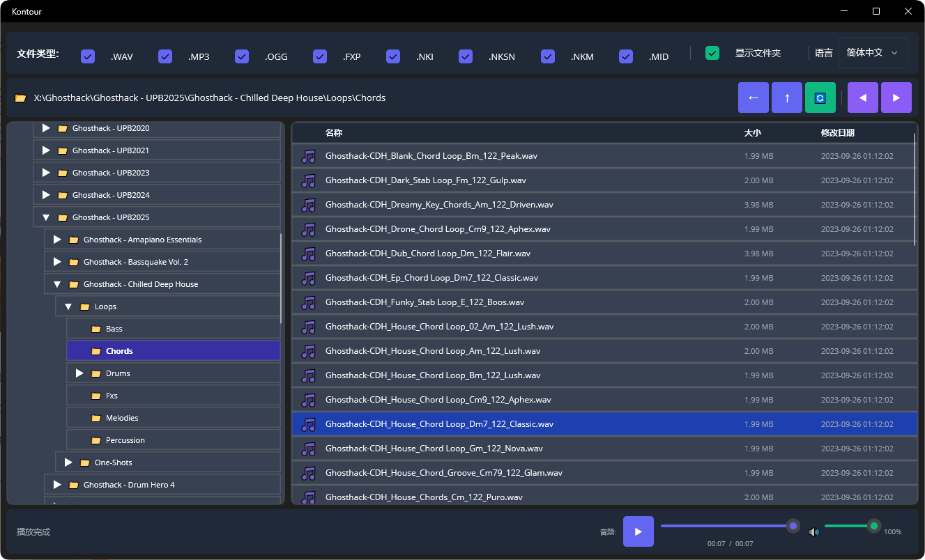Click the file list vertical scrollbar
Image resolution: width=925 pixels, height=560 pixels.
[915, 188]
